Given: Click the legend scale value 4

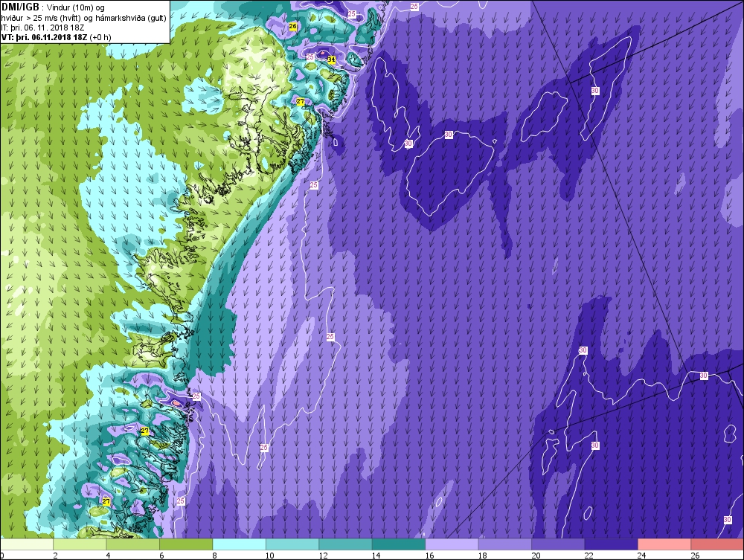Looking at the screenshot, I should [x=109, y=556].
